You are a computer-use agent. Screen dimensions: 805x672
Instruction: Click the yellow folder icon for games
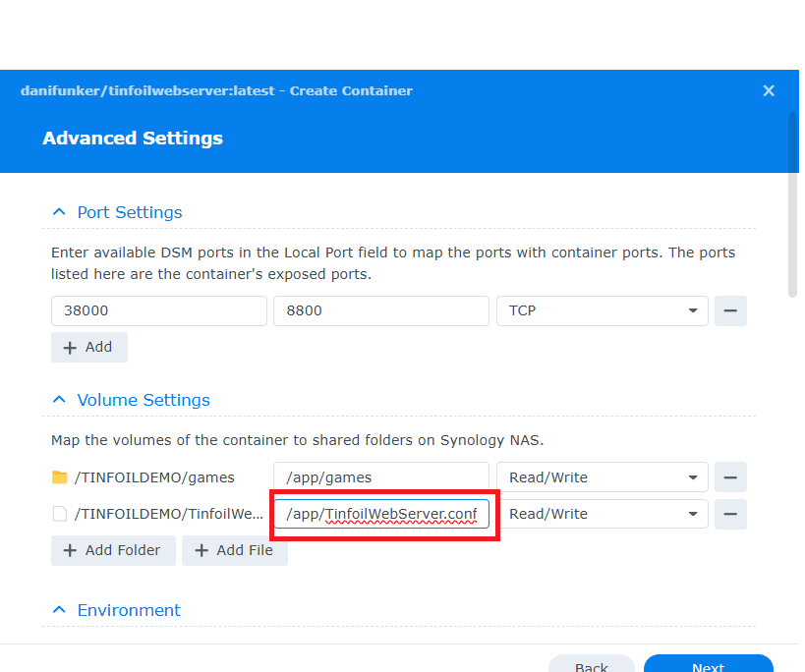pyautogui.click(x=60, y=477)
